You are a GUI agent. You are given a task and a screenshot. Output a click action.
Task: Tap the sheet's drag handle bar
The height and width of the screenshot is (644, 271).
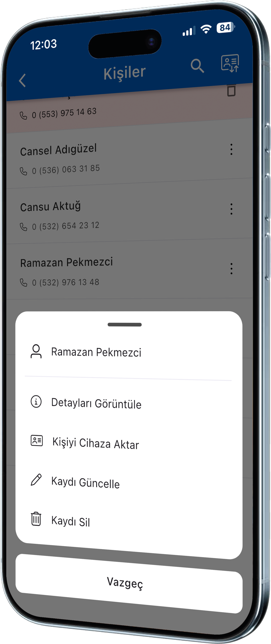(x=125, y=325)
